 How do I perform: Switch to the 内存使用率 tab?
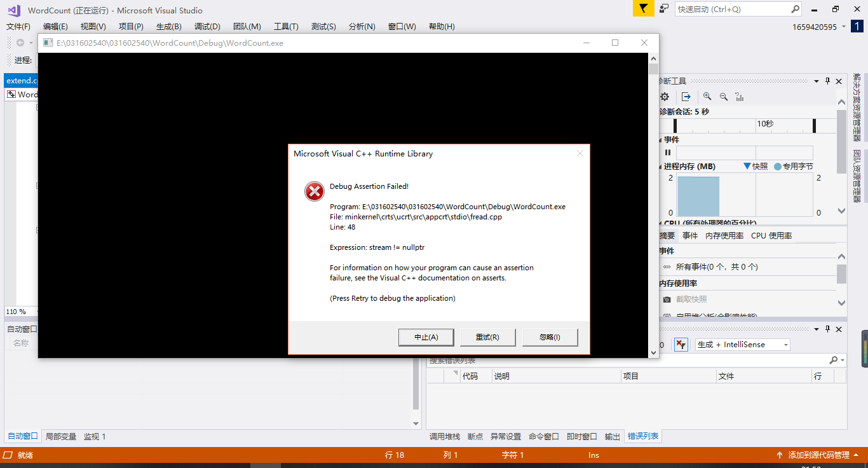click(x=724, y=235)
